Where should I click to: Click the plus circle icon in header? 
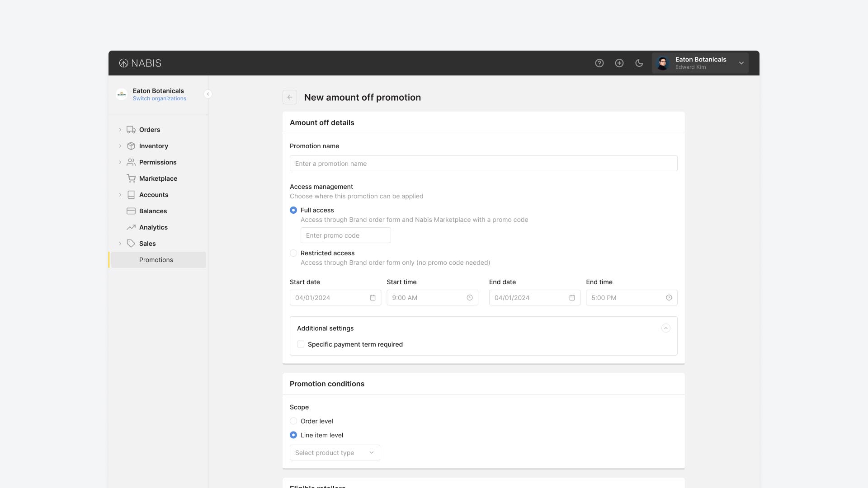(x=619, y=63)
